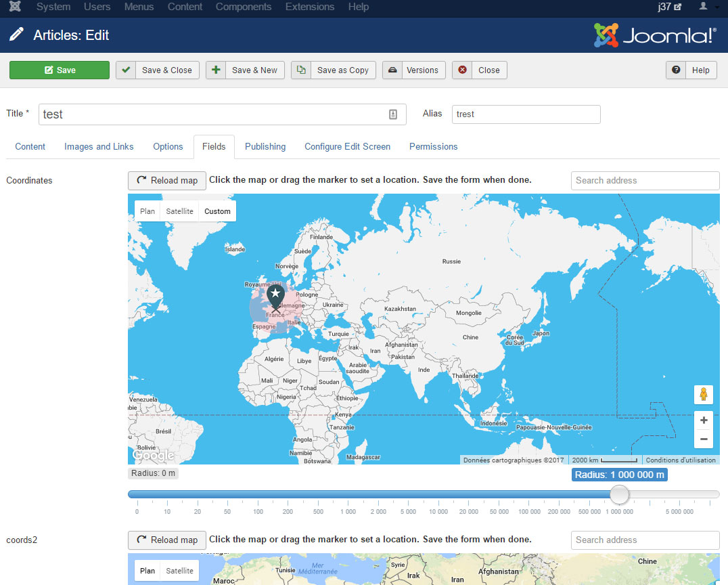Click Save & New button
728x585 pixels.
point(245,70)
